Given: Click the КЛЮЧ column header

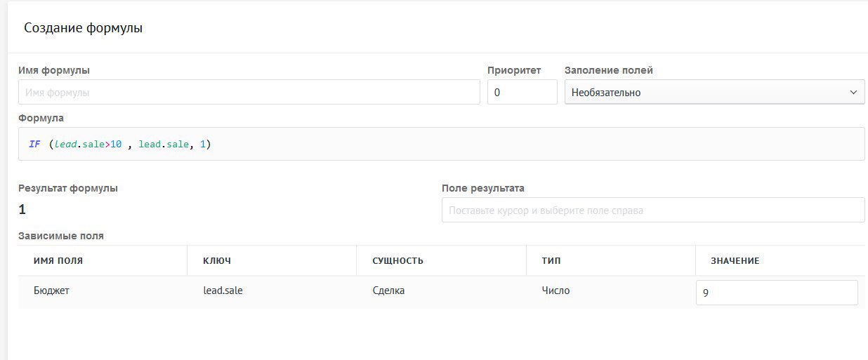Looking at the screenshot, I should point(217,260).
